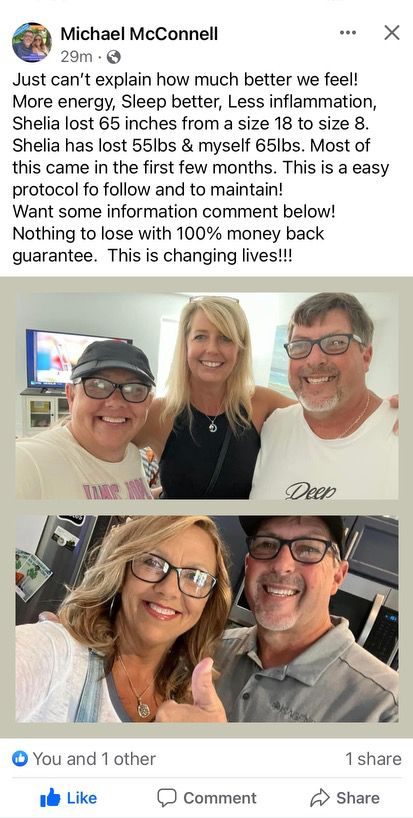
Task: Click the Share button label
Action: coord(358,798)
